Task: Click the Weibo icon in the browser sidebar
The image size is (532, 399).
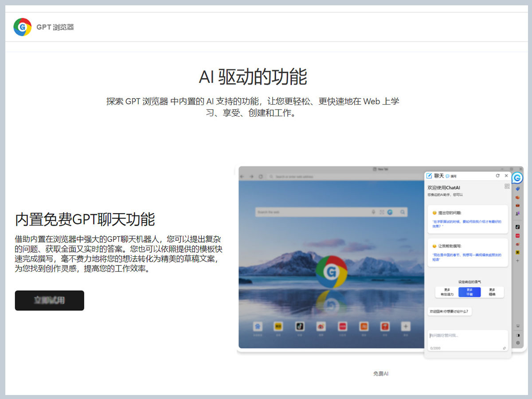Action: [518, 244]
